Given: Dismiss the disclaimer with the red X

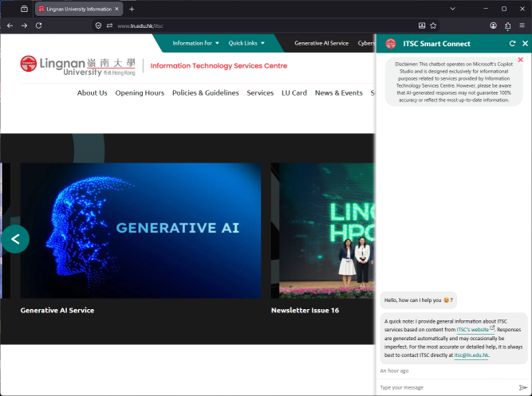Looking at the screenshot, I should (x=521, y=60).
